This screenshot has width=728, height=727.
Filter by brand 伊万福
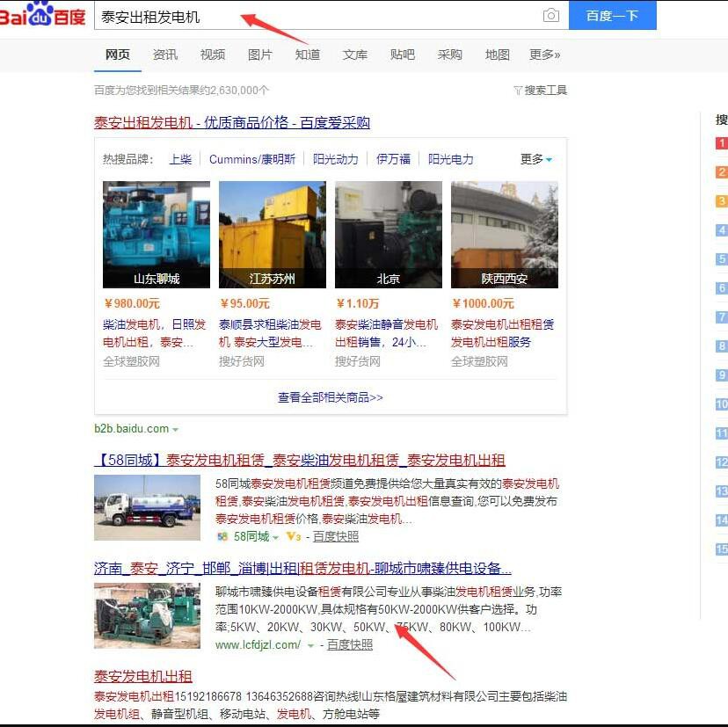pyautogui.click(x=393, y=159)
